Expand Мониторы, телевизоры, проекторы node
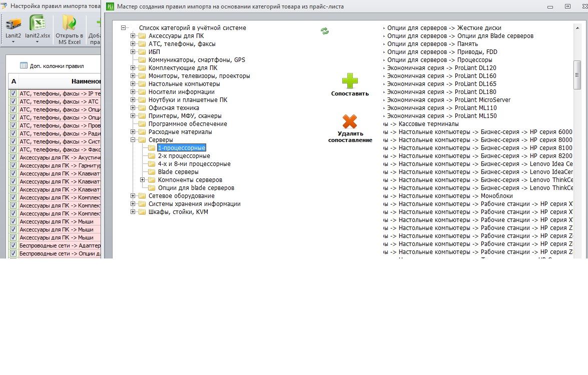 [x=133, y=76]
